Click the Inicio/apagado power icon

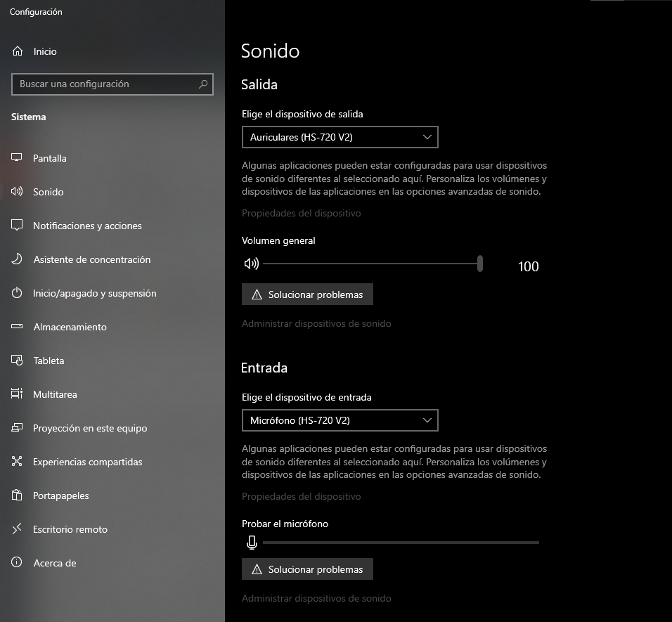click(18, 293)
